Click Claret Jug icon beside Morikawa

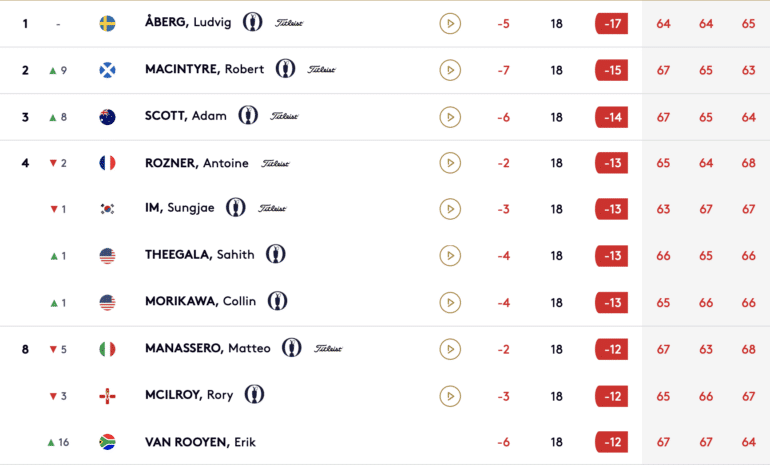(277, 301)
